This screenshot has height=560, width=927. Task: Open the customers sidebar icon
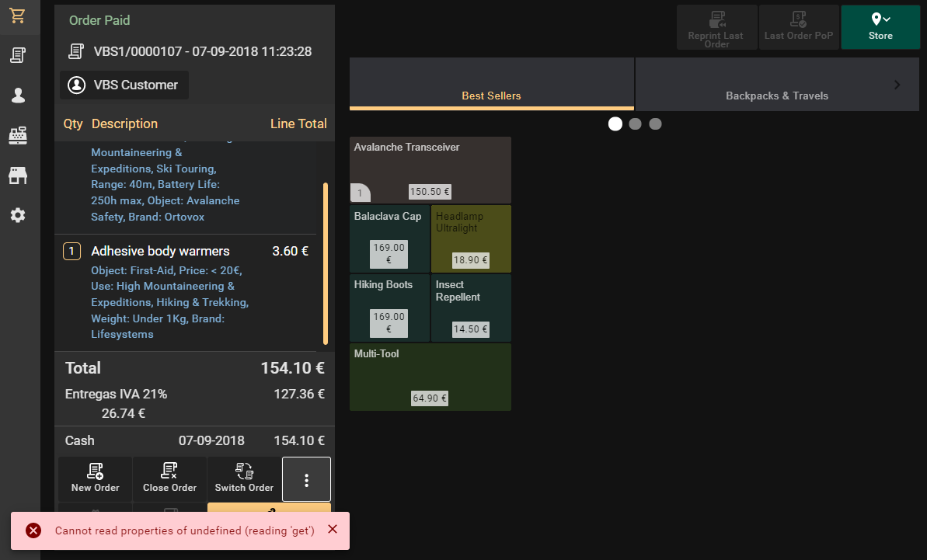(x=18, y=96)
